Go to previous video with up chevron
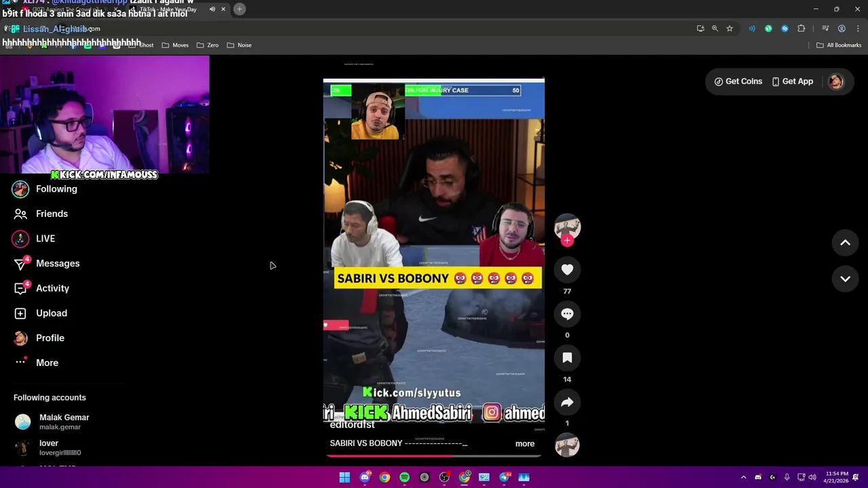Viewport: 868px width, 488px height. [845, 243]
